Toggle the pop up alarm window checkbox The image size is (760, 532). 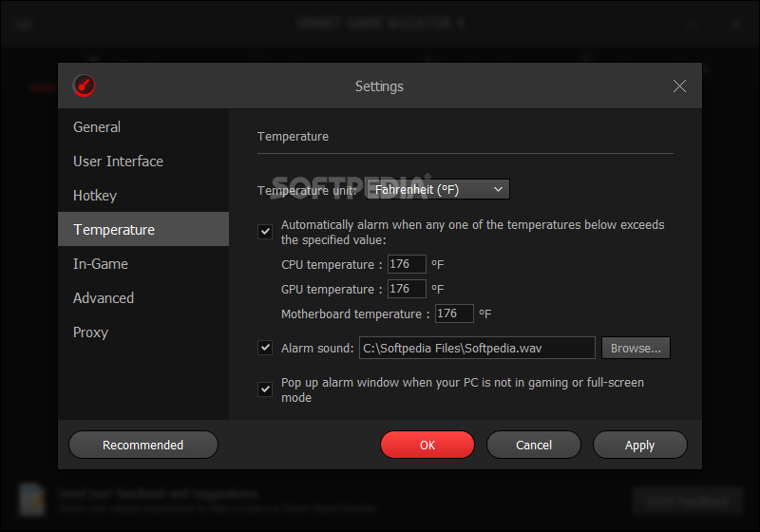click(x=265, y=389)
